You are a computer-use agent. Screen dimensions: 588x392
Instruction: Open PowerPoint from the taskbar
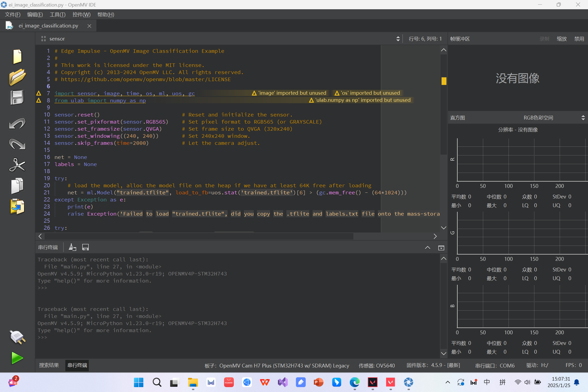[x=318, y=382]
